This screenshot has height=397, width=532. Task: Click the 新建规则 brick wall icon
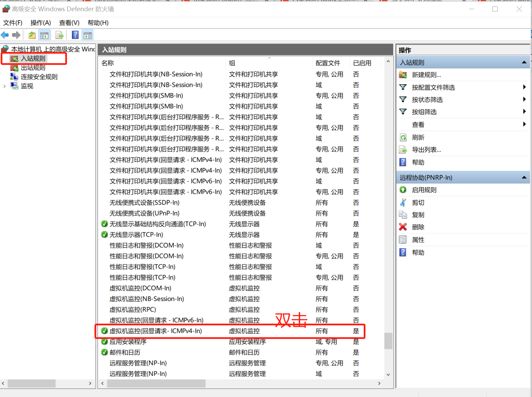tap(403, 75)
